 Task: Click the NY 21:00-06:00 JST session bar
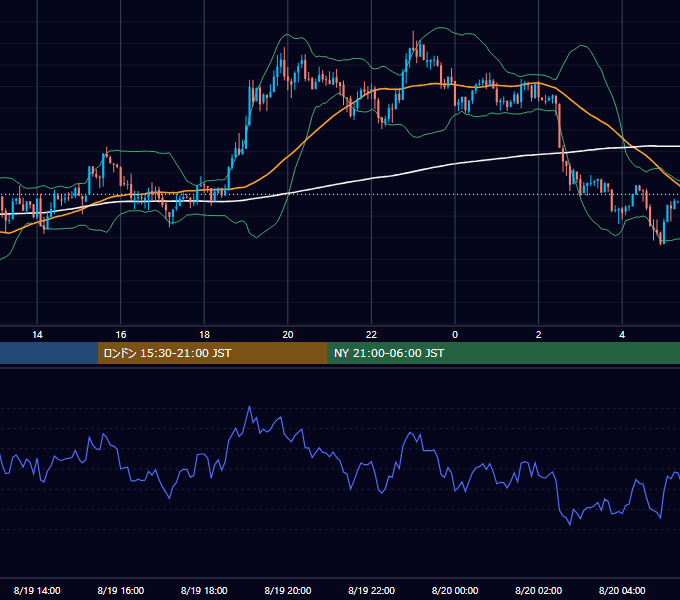503,353
